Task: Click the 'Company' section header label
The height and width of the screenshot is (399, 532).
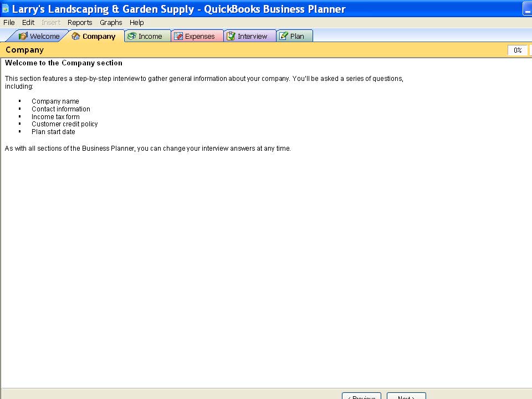Action: (24, 50)
